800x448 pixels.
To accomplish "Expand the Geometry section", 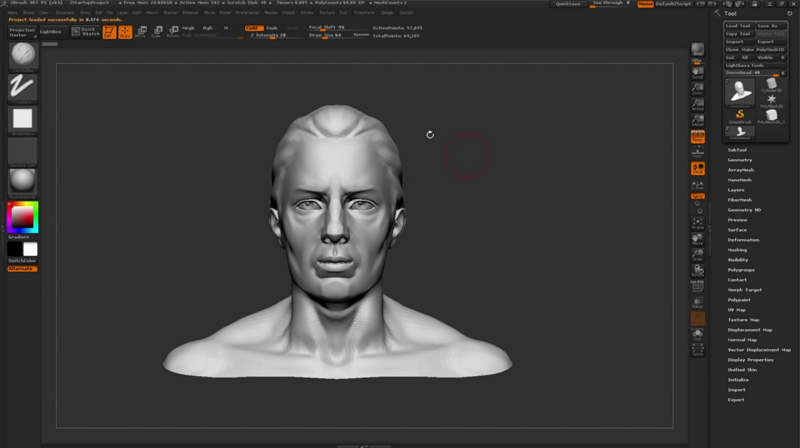I will 740,160.
